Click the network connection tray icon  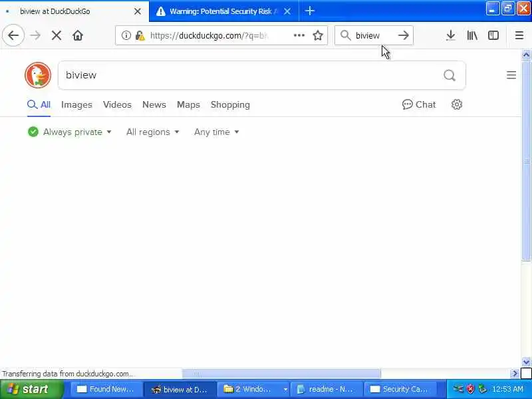458,388
